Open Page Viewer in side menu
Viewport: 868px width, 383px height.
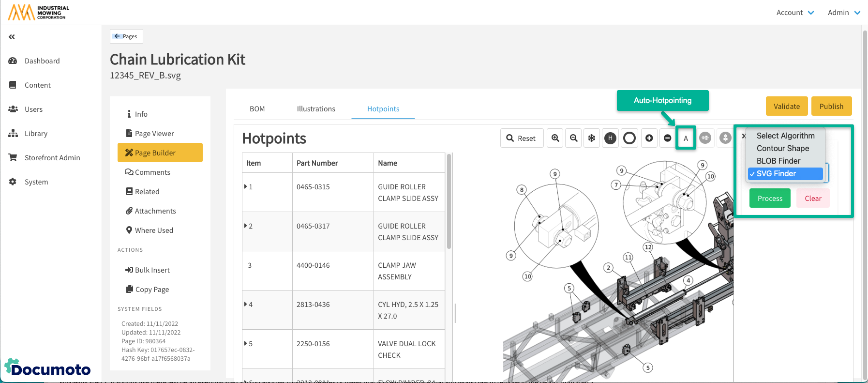tap(154, 134)
